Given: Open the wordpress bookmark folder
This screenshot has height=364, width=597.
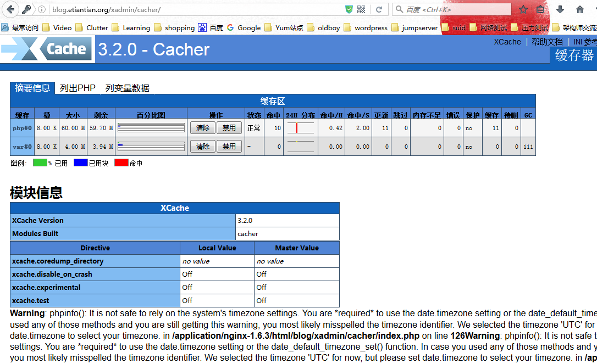Looking at the screenshot, I should pyautogui.click(x=366, y=27).
